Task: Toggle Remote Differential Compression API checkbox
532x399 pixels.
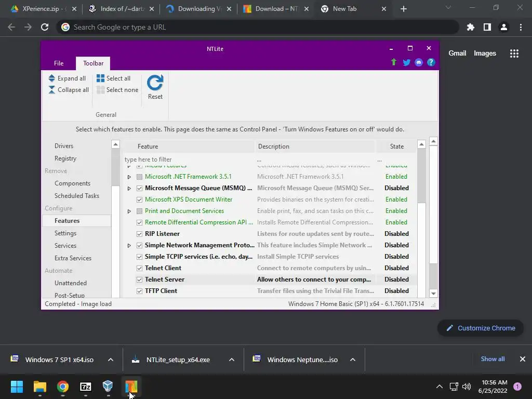Action: [x=139, y=222]
